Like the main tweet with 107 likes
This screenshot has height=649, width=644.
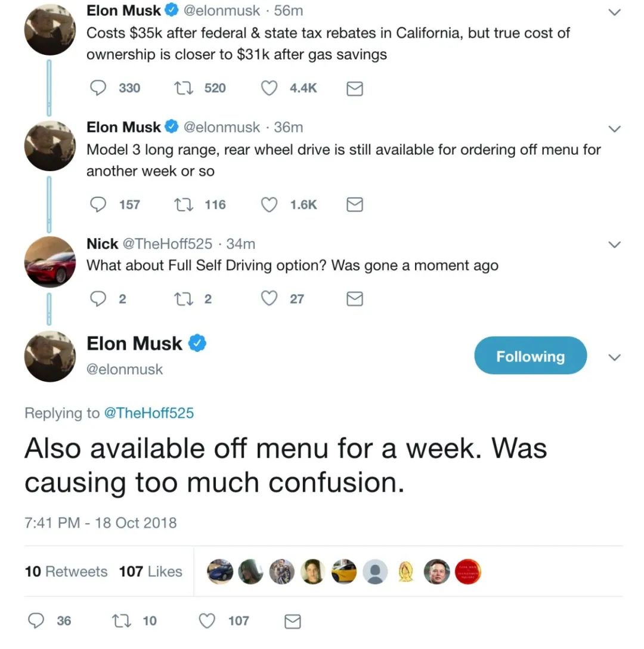[207, 621]
